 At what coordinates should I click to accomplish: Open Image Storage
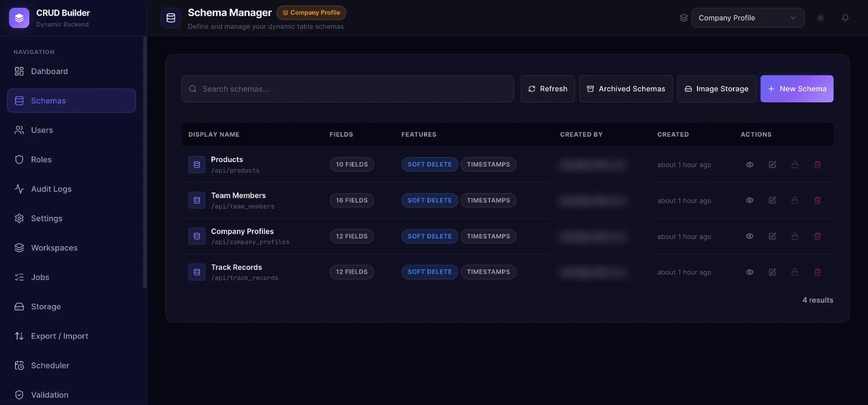(x=716, y=89)
